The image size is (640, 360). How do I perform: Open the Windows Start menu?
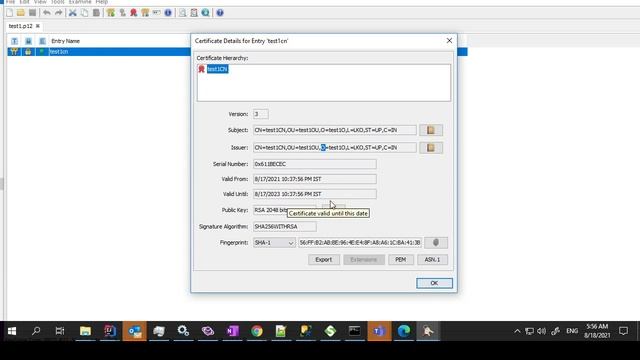tap(12, 331)
